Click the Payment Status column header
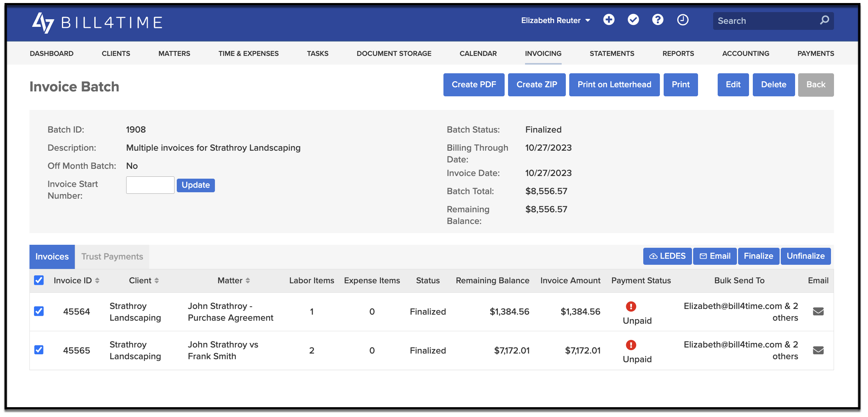This screenshot has width=868, height=417. point(641,281)
